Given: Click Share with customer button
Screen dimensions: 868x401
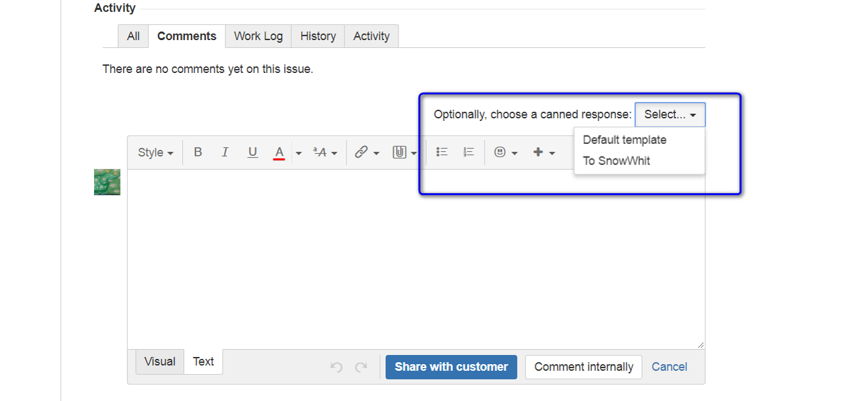Looking at the screenshot, I should point(451,367).
